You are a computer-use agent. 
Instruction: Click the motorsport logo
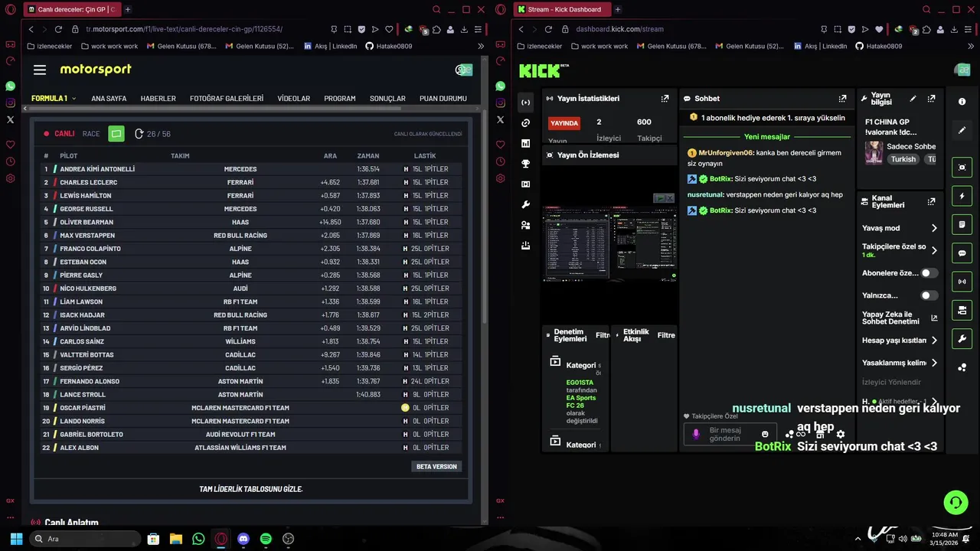pyautogui.click(x=96, y=70)
